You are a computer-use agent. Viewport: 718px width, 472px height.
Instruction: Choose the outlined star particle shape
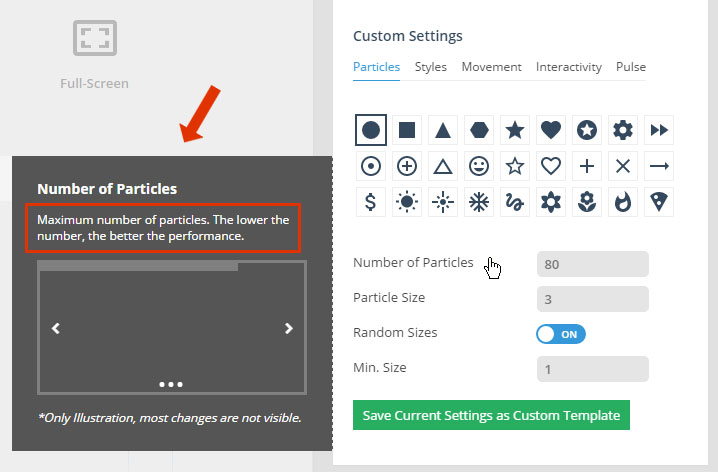click(515, 166)
